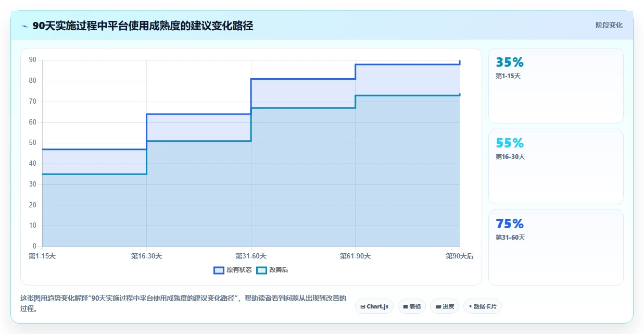The image size is (644, 334).
Task: Open the Chart.js tag
Action: tap(374, 306)
